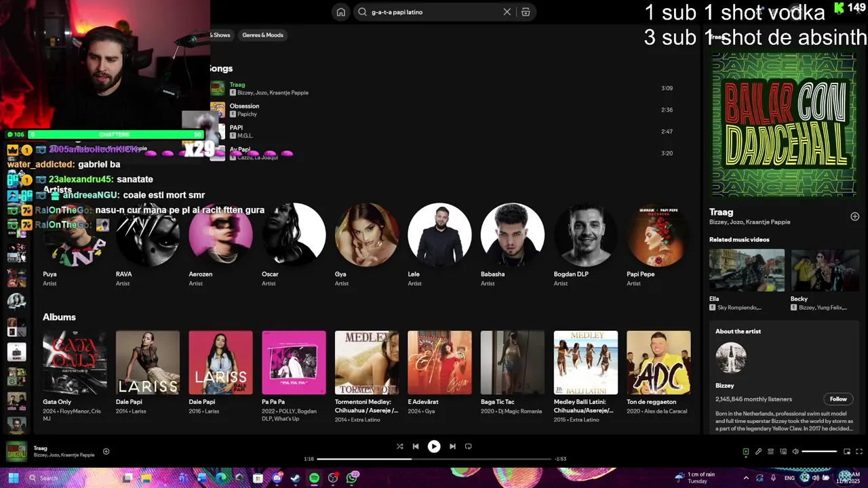Enter full screen player mode
This screenshot has width=868, height=488.
(x=859, y=451)
